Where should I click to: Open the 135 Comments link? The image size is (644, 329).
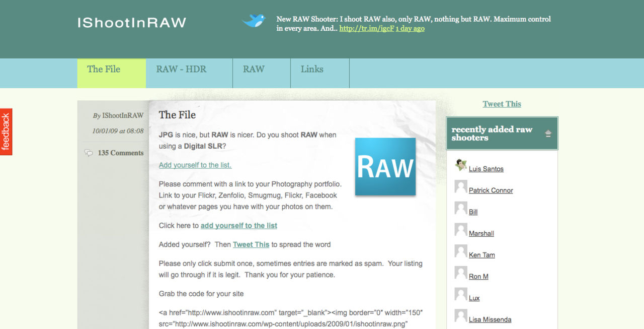120,153
